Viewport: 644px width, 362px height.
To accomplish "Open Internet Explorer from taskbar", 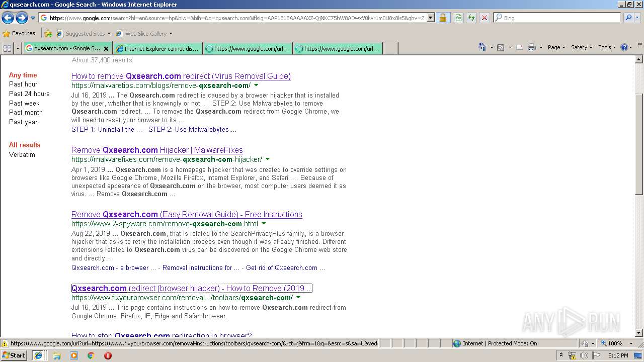I will pos(38,355).
